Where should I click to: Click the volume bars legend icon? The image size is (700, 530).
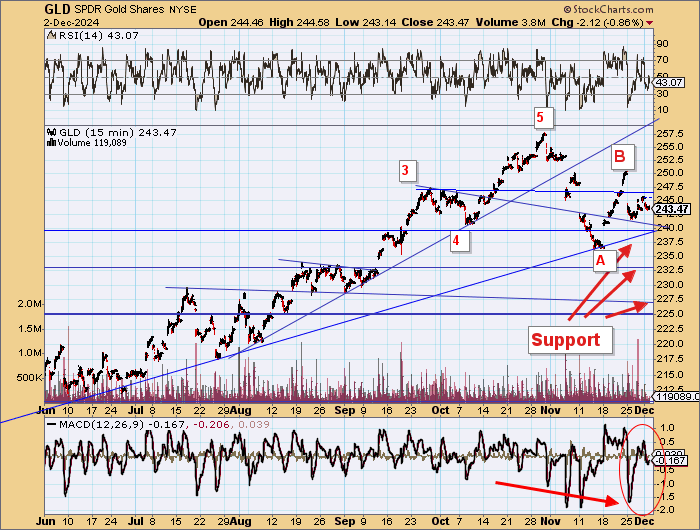tap(51, 142)
